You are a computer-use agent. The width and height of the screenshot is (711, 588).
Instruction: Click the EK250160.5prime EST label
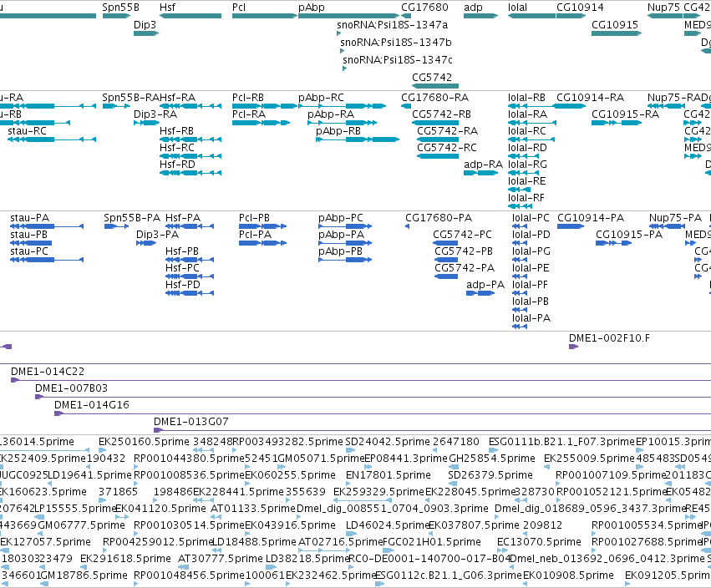tap(144, 442)
